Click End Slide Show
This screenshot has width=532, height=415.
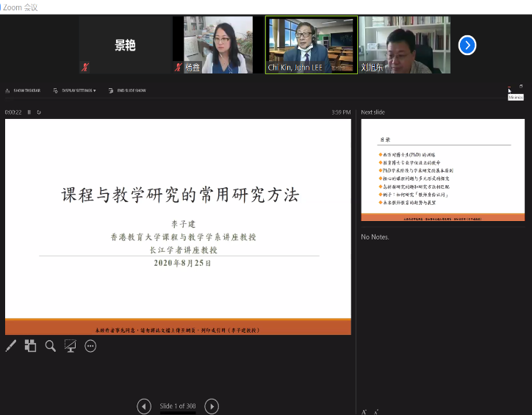click(x=126, y=90)
